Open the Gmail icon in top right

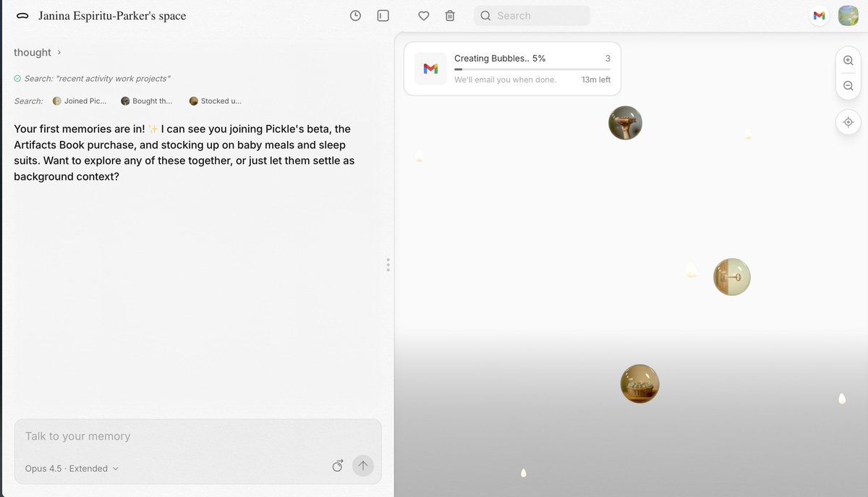tap(819, 16)
